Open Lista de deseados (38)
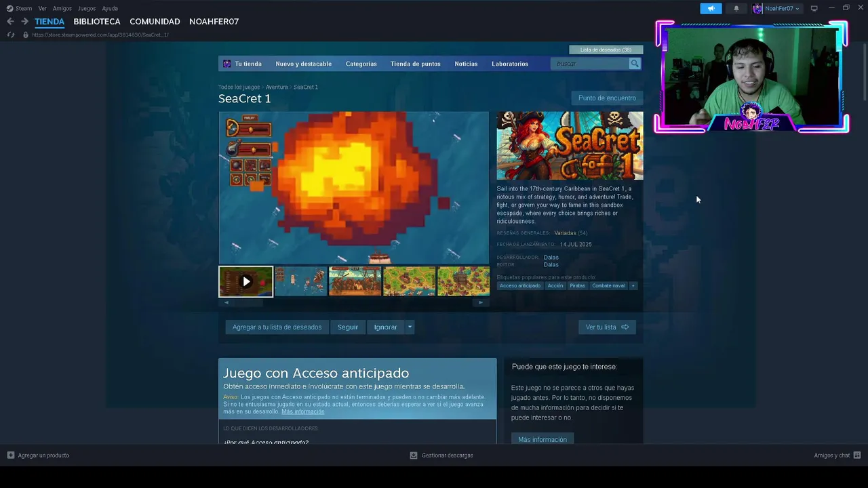Viewport: 868px width, 488px height. pos(606,49)
